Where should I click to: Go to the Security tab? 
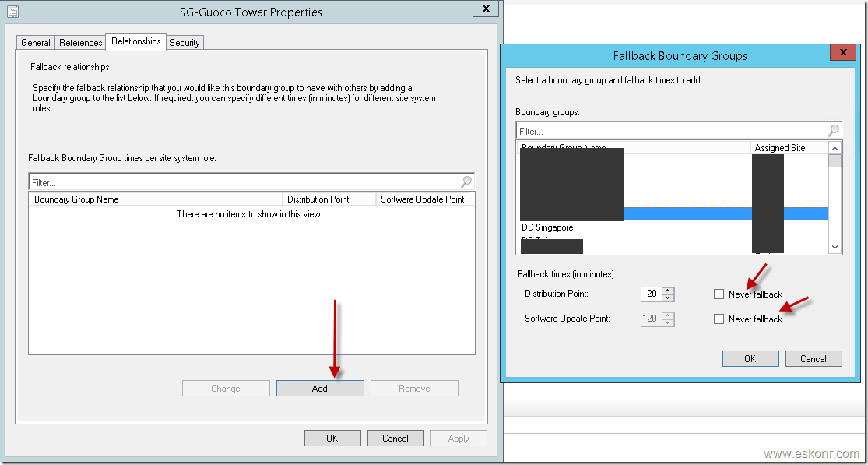[x=184, y=42]
